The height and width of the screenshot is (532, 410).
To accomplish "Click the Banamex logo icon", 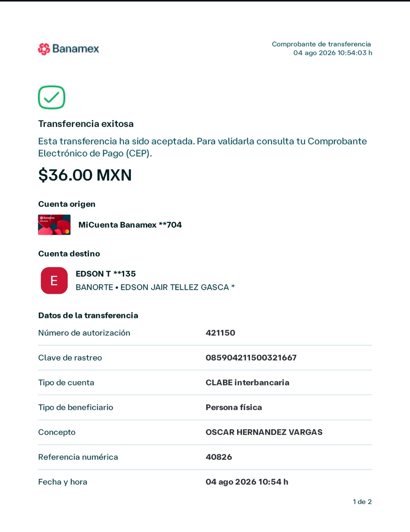I will coord(44,49).
